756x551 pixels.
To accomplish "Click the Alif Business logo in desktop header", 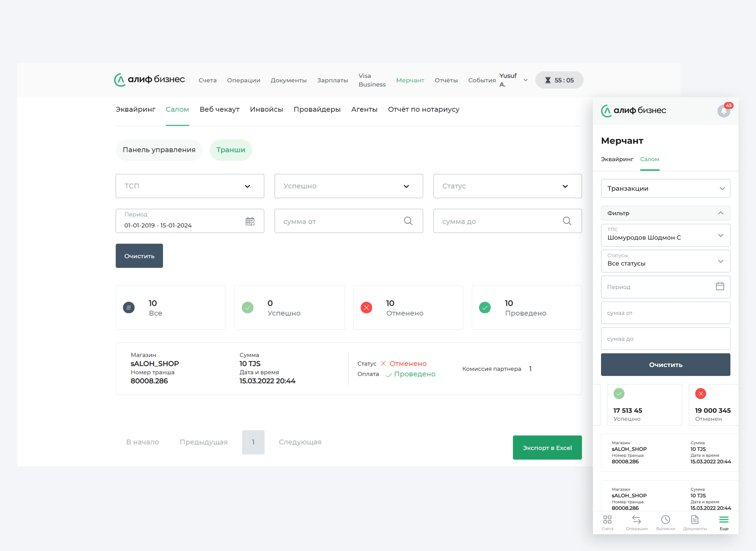I will coord(149,80).
